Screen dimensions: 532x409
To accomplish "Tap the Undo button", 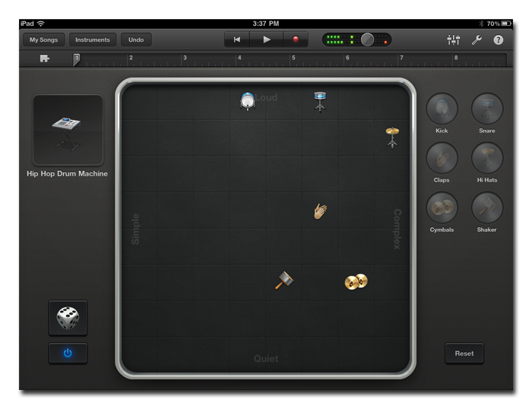I will 136,40.
